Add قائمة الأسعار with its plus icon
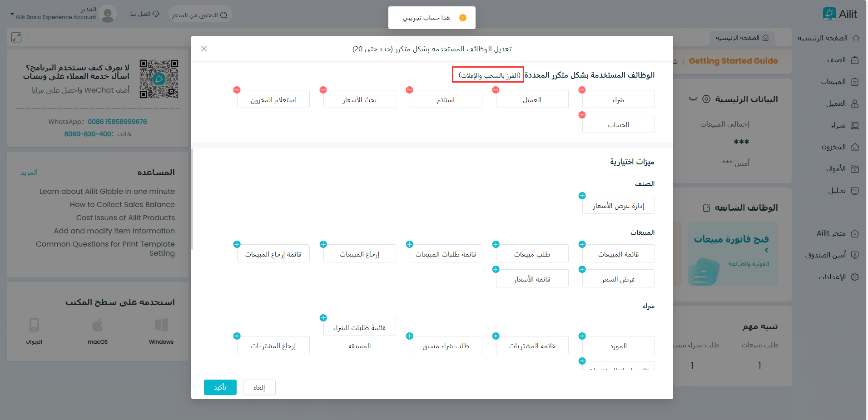868x420 pixels. click(x=496, y=269)
